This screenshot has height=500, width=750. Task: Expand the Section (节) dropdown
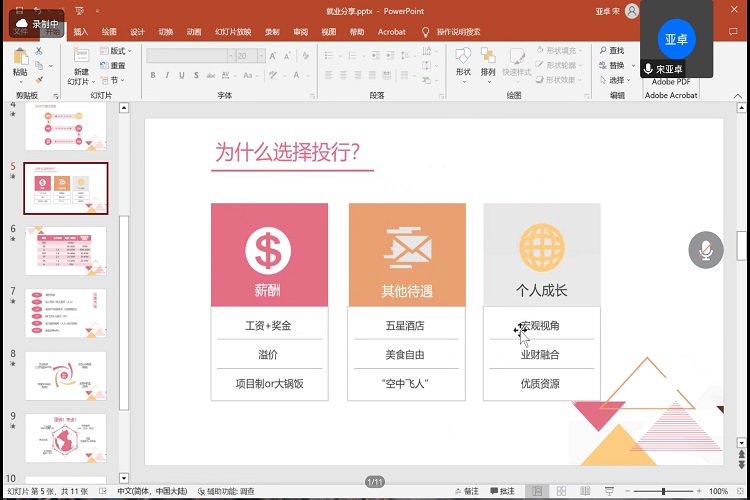coord(115,80)
